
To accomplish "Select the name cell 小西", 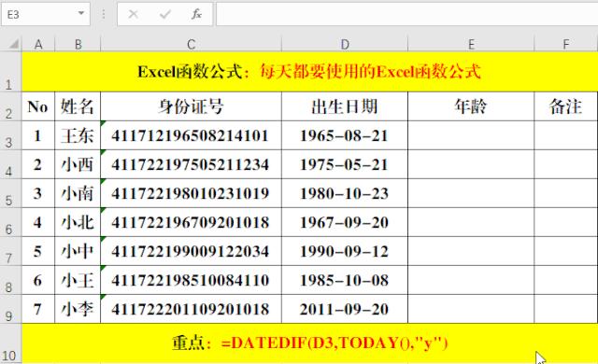I will pyautogui.click(x=78, y=164).
